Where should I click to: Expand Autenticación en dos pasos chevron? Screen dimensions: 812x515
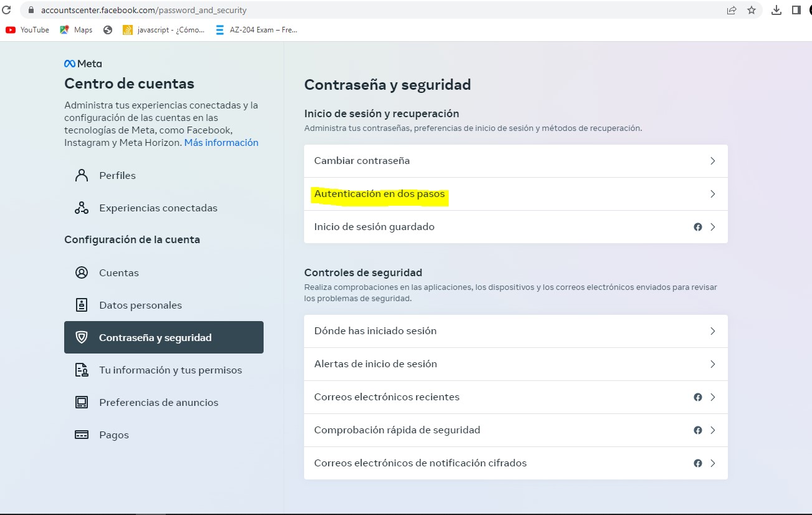[713, 194]
